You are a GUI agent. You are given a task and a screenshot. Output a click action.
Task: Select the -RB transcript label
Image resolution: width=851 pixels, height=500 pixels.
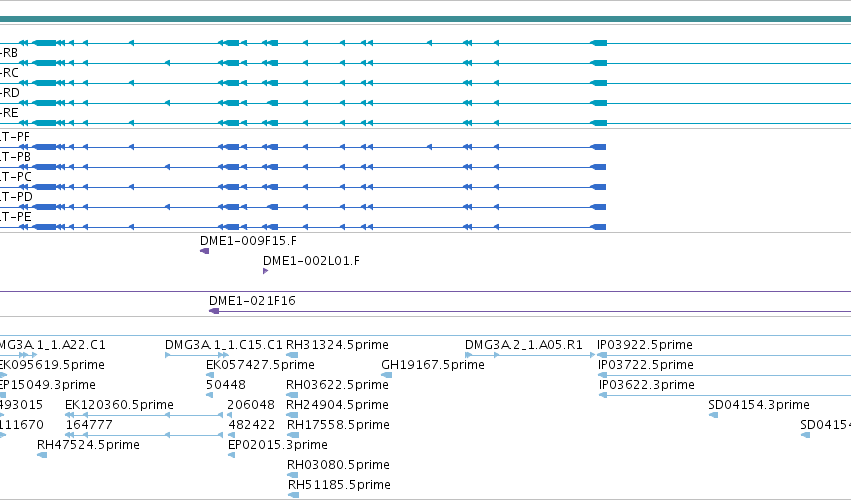tap(9, 53)
